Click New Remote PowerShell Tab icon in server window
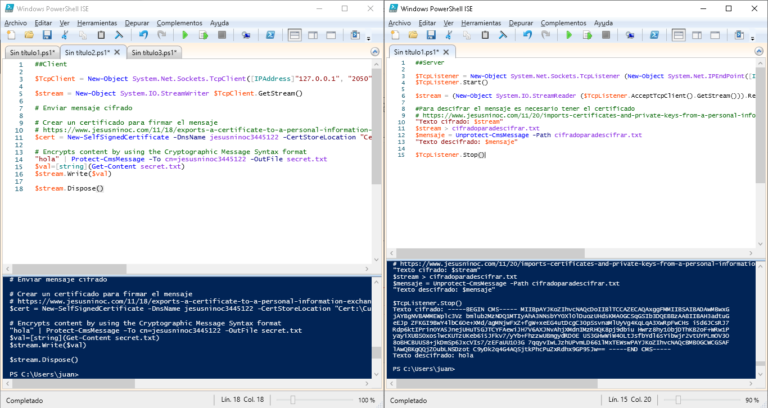 [630, 35]
